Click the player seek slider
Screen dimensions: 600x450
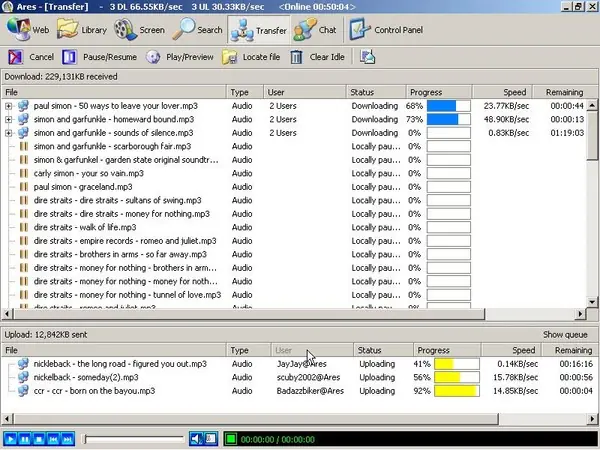click(133, 439)
